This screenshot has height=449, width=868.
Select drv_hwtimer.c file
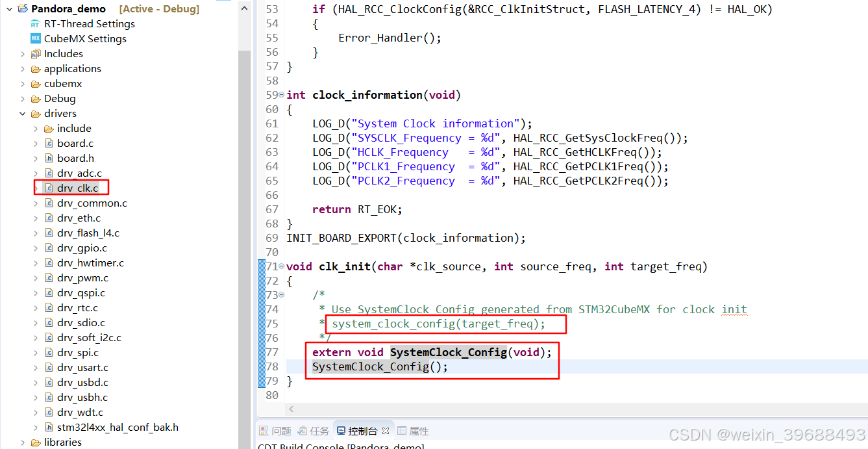(x=90, y=263)
